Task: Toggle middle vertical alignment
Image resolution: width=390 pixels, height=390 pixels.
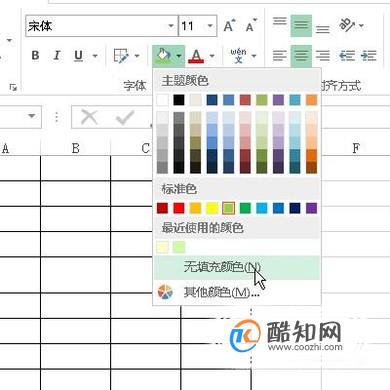Action: (301, 25)
